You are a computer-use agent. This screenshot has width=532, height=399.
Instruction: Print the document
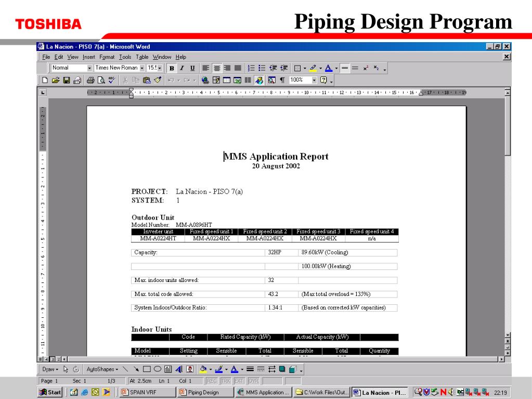click(90, 80)
